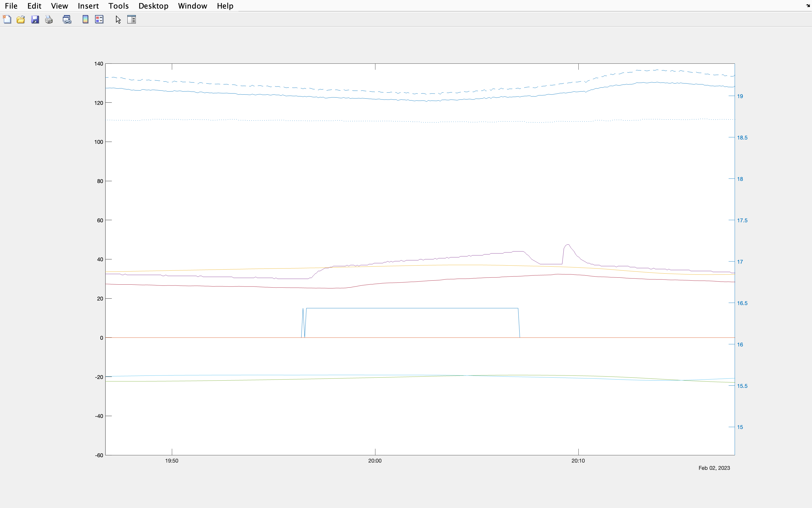This screenshot has width=812, height=508.
Task: Open the Help menu
Action: 225,6
